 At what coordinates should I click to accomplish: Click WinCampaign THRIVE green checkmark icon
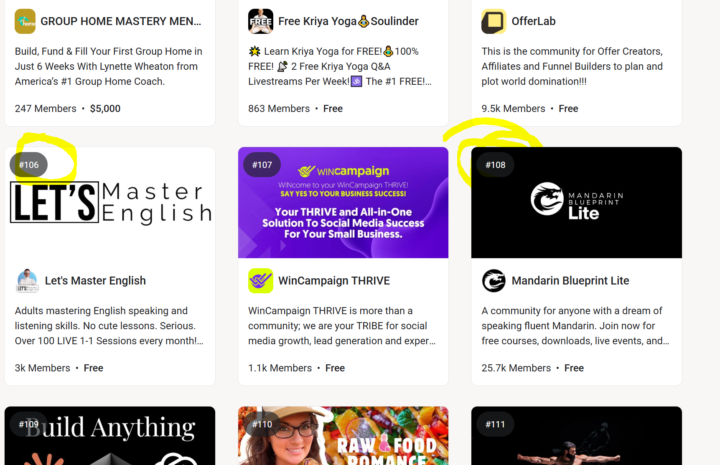260,280
